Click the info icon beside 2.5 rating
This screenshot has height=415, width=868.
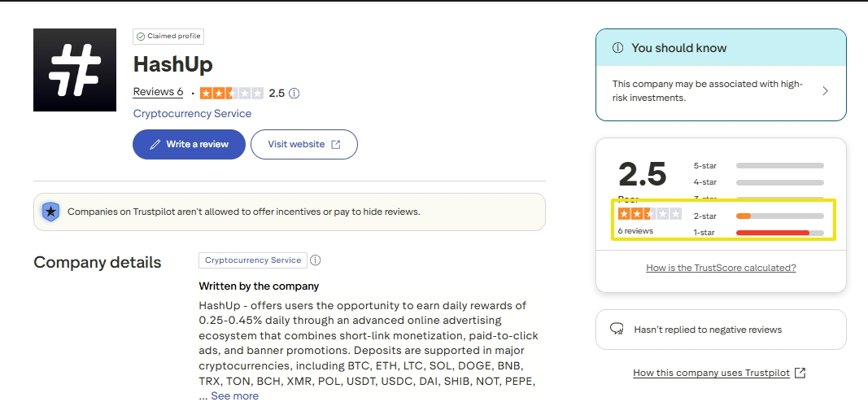click(294, 93)
